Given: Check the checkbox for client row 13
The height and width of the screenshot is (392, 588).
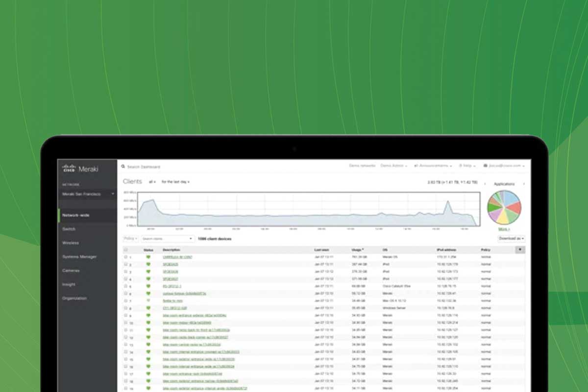Looking at the screenshot, I should [x=126, y=344].
